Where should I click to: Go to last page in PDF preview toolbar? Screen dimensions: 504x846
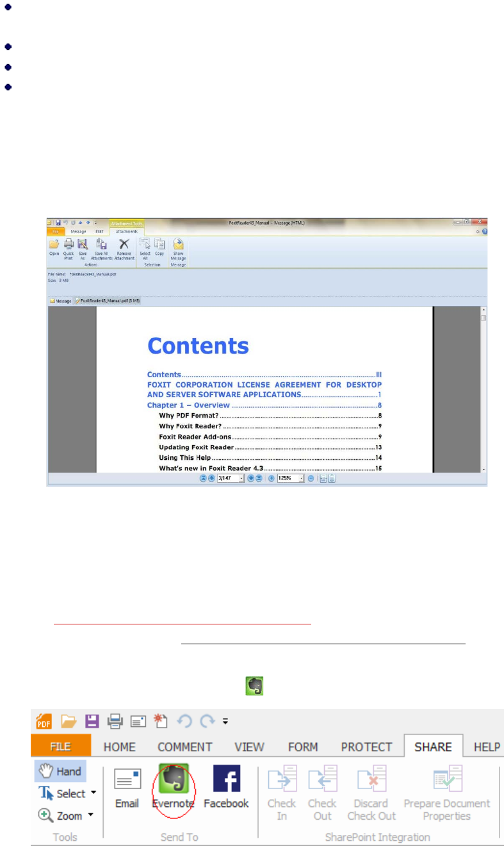point(259,478)
